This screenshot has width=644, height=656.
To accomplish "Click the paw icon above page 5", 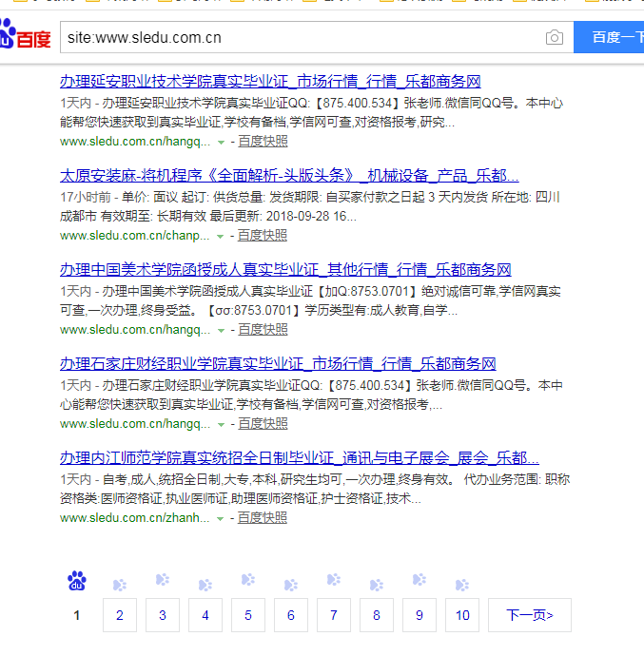I will [x=248, y=580].
